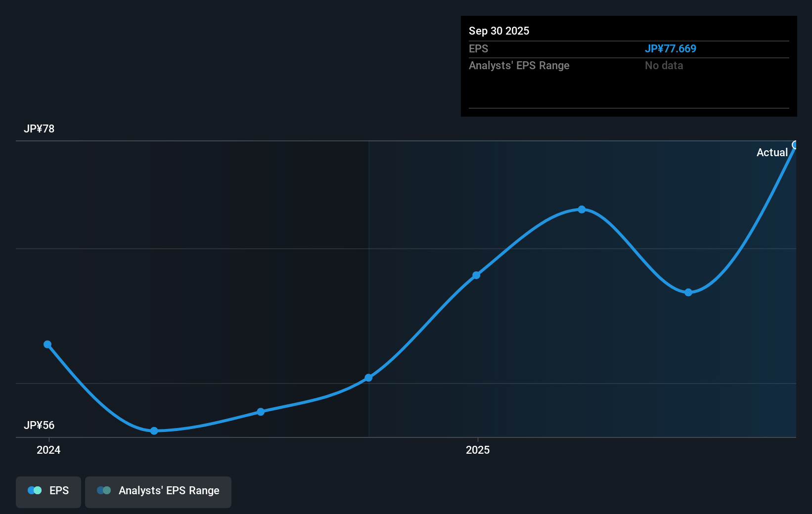Image resolution: width=812 pixels, height=514 pixels.
Task: Select the mid-2024 EPS data point
Action: point(261,412)
